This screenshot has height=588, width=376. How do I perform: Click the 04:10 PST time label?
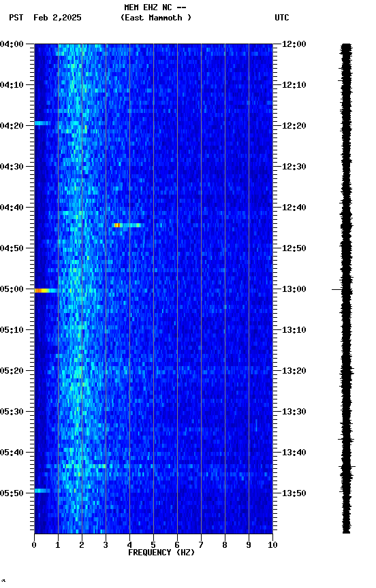pos(12,85)
